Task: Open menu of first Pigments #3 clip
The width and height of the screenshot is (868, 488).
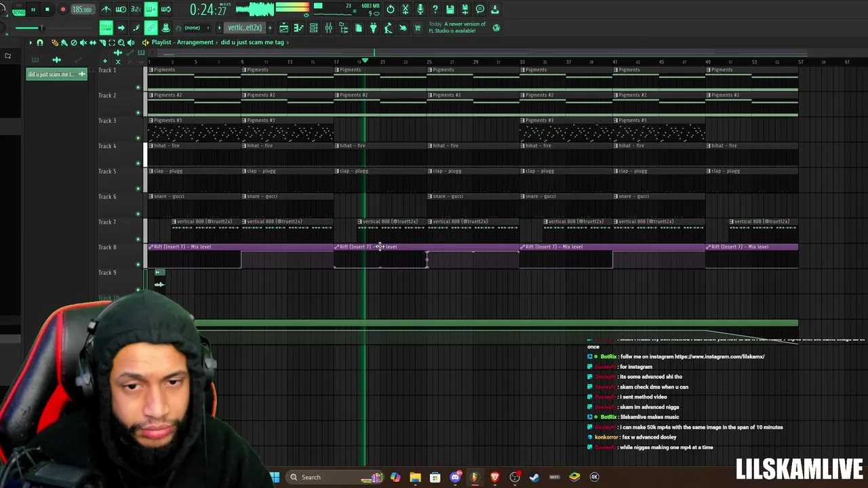Action: pyautogui.click(x=151, y=121)
